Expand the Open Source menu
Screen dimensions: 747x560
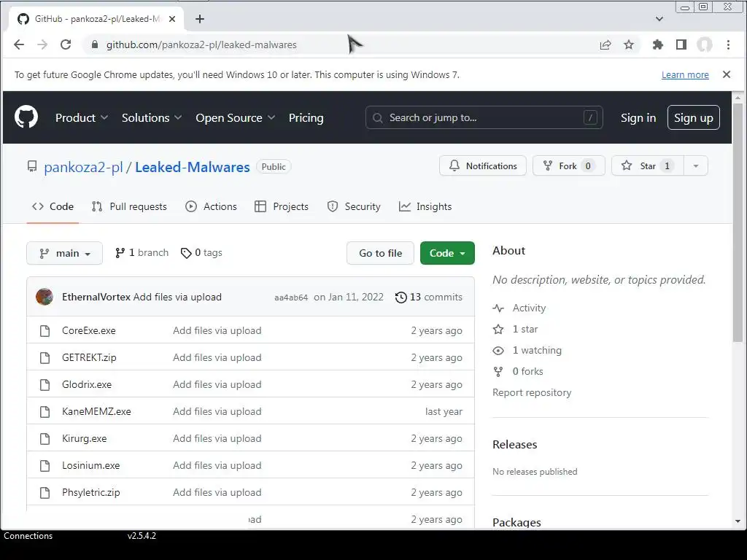tap(236, 117)
